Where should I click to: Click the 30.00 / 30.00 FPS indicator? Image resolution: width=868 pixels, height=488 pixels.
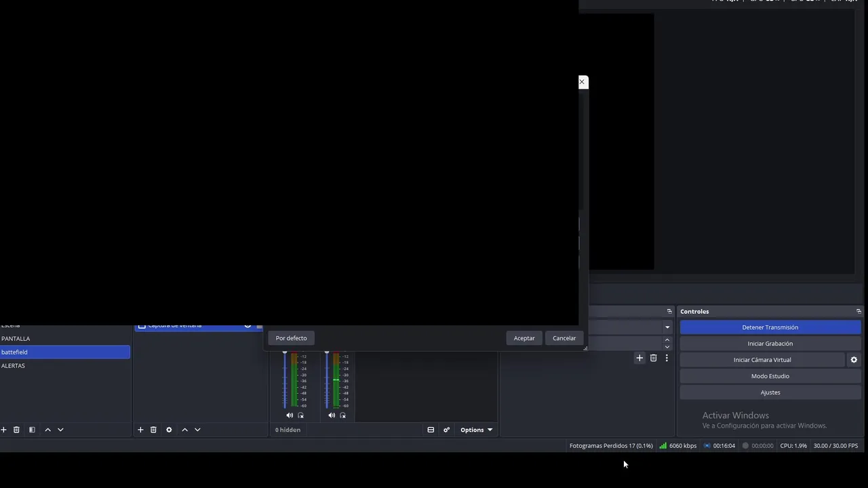coord(835,446)
